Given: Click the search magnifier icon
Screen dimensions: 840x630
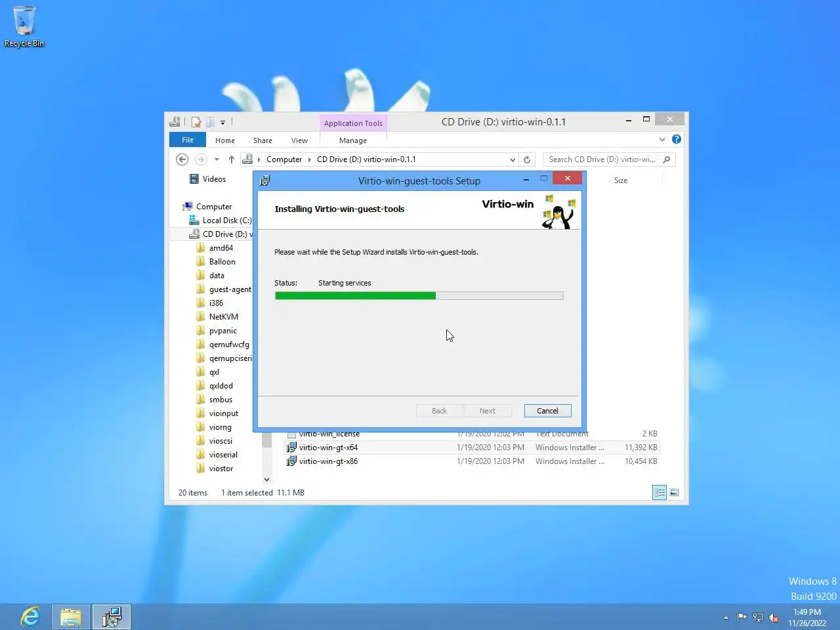Looking at the screenshot, I should [667, 159].
